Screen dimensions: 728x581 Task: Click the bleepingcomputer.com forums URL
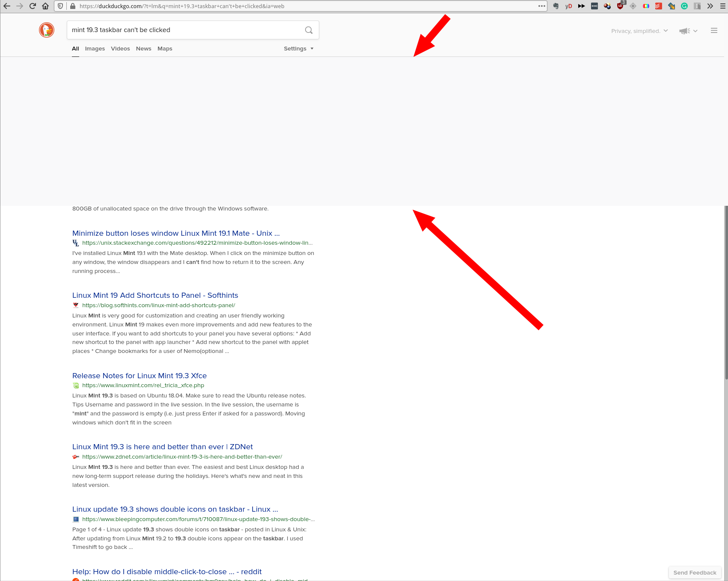pos(199,519)
